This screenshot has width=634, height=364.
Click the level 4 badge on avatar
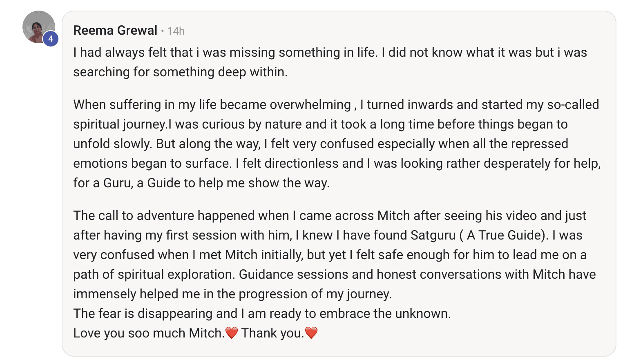[x=51, y=39]
